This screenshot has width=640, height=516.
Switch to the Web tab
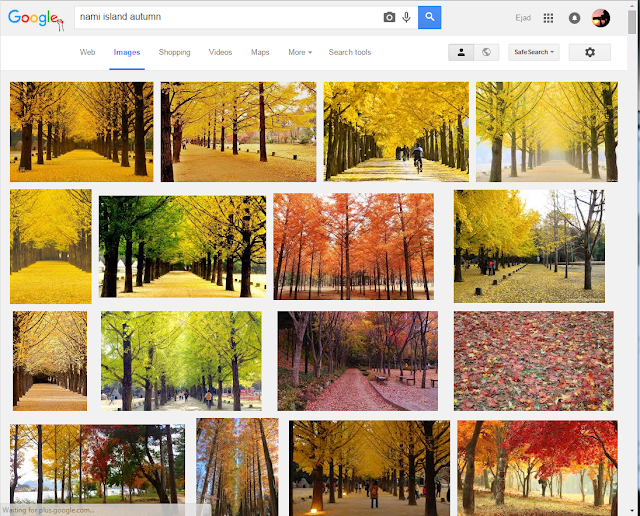click(87, 52)
